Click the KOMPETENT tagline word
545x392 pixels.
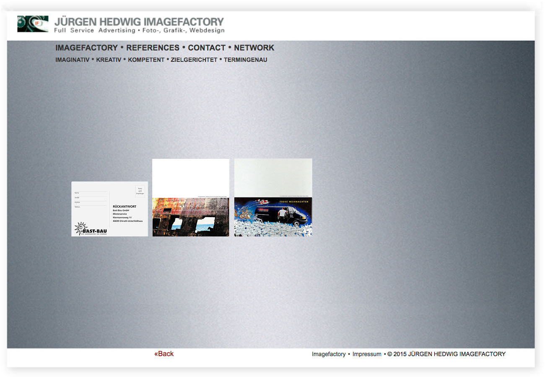(146, 60)
